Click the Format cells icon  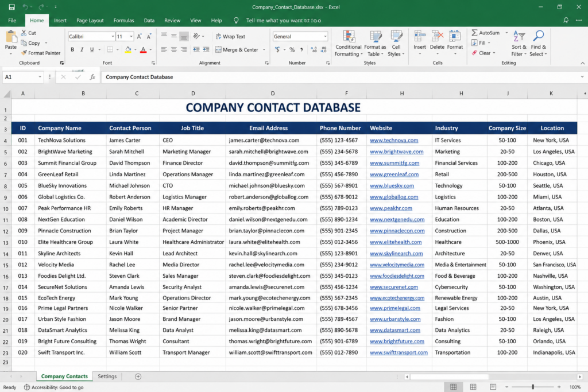coord(455,37)
